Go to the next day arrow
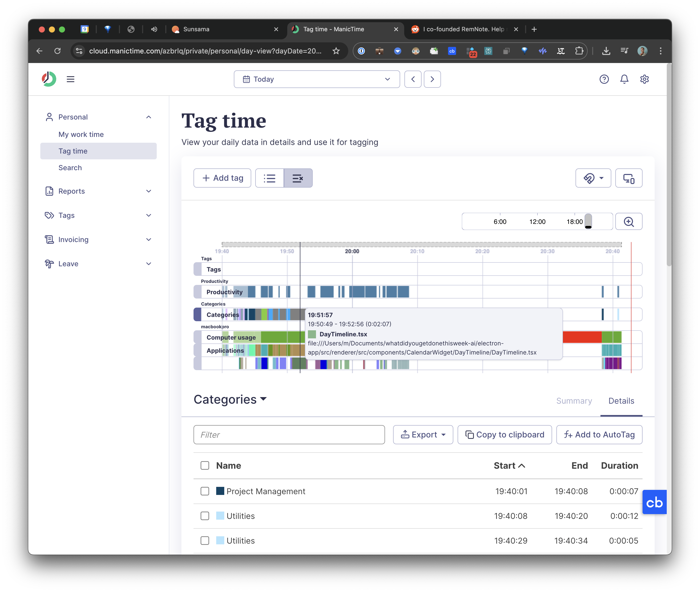 pos(432,79)
